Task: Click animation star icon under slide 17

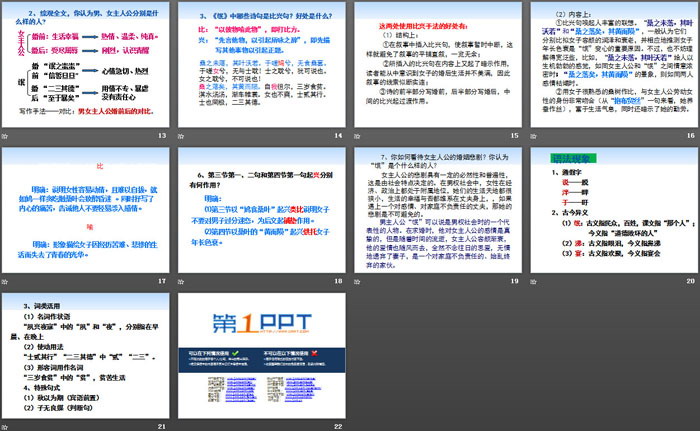Action: pos(5,281)
